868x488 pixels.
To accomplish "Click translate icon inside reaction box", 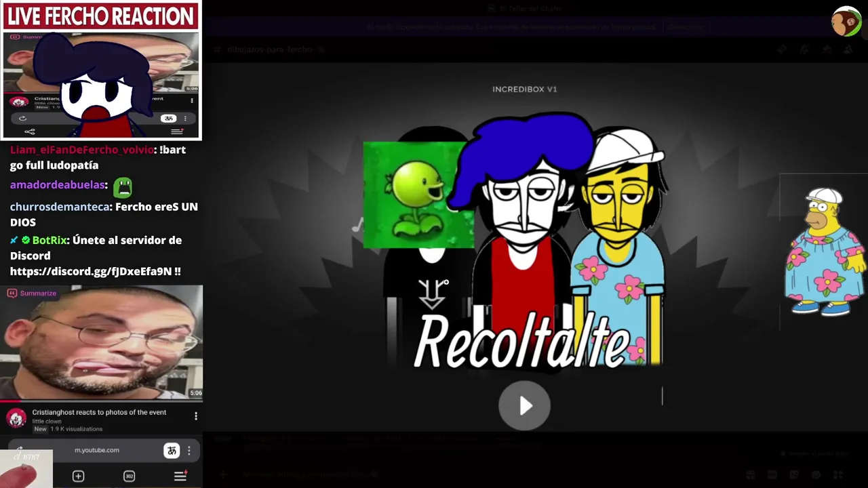I will point(167,118).
